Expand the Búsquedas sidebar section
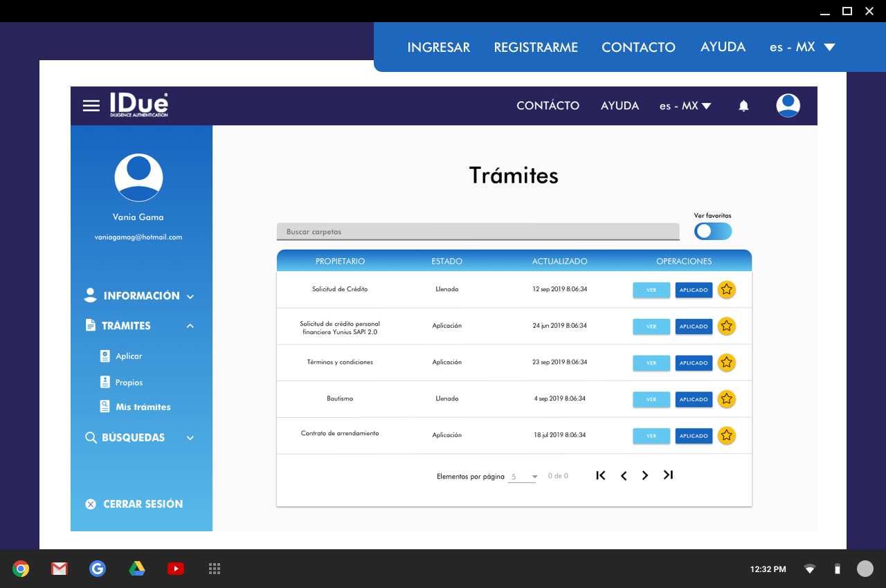The height and width of the screenshot is (588, 886). point(190,438)
